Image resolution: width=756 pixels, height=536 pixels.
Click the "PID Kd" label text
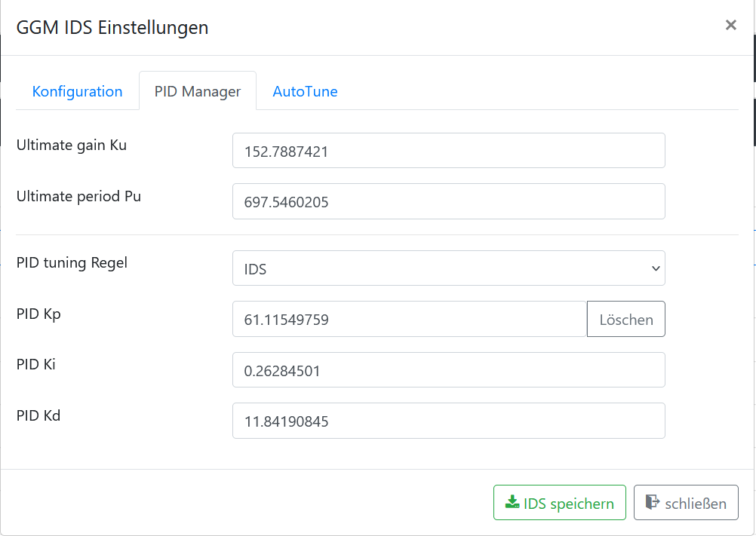pos(38,415)
